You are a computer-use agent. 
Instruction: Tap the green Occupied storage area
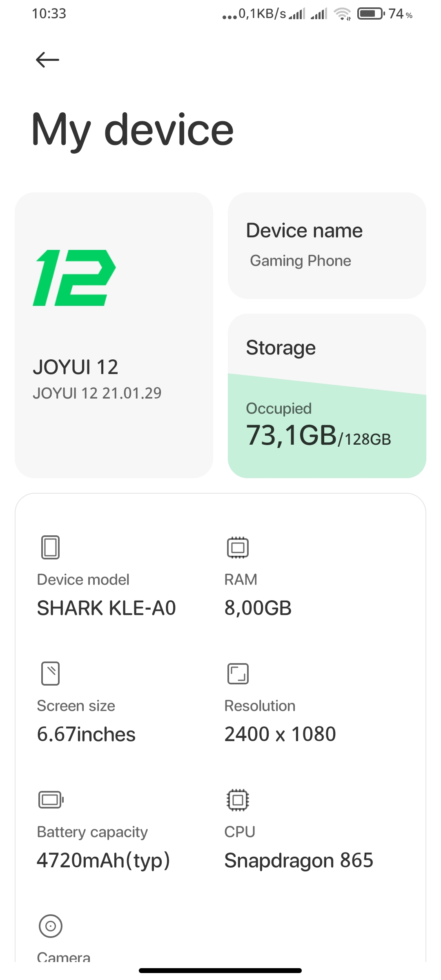tap(327, 433)
